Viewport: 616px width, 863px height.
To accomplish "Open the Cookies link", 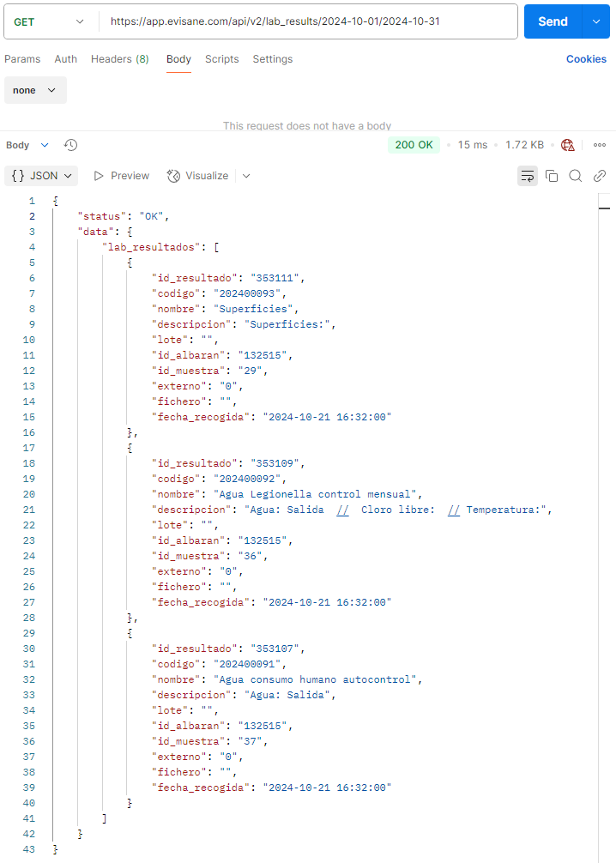I will coord(586,59).
